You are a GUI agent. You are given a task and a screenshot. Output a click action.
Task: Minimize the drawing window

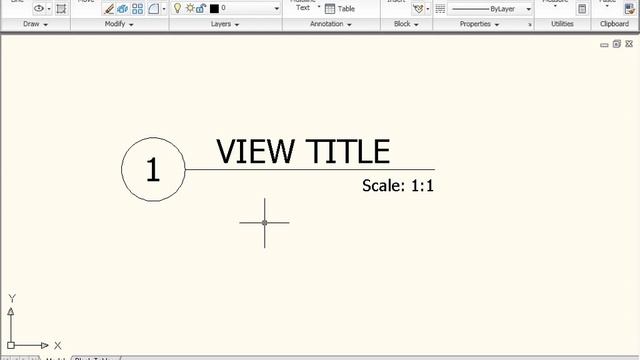[x=604, y=45]
